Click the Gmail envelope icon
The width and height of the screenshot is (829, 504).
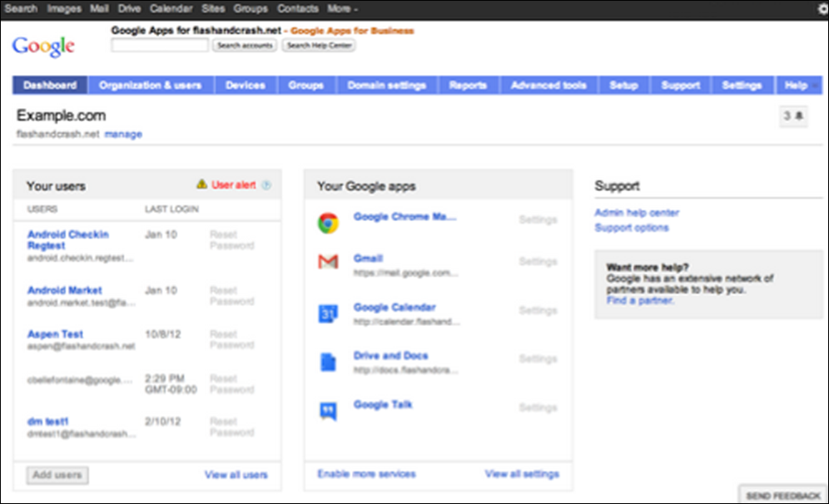328,263
